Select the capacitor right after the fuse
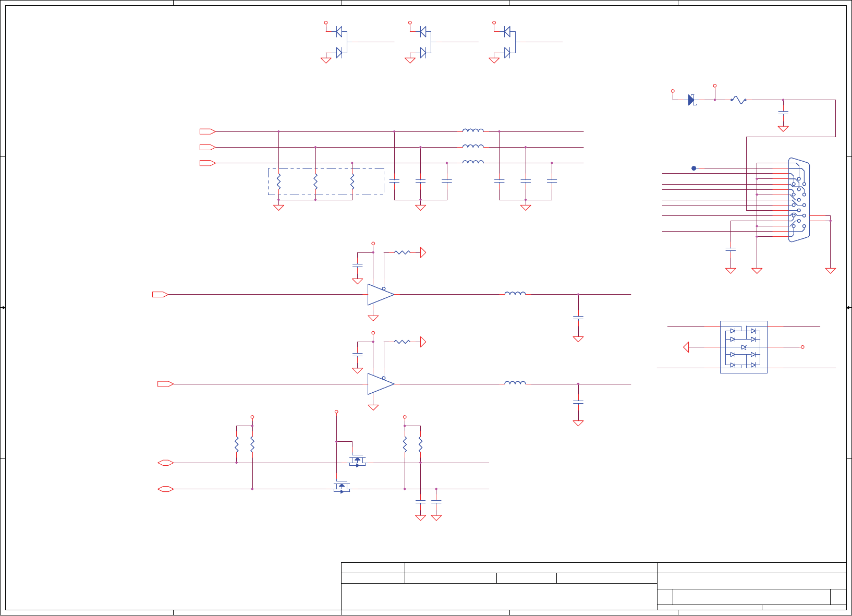The image size is (852, 616). tap(783, 112)
